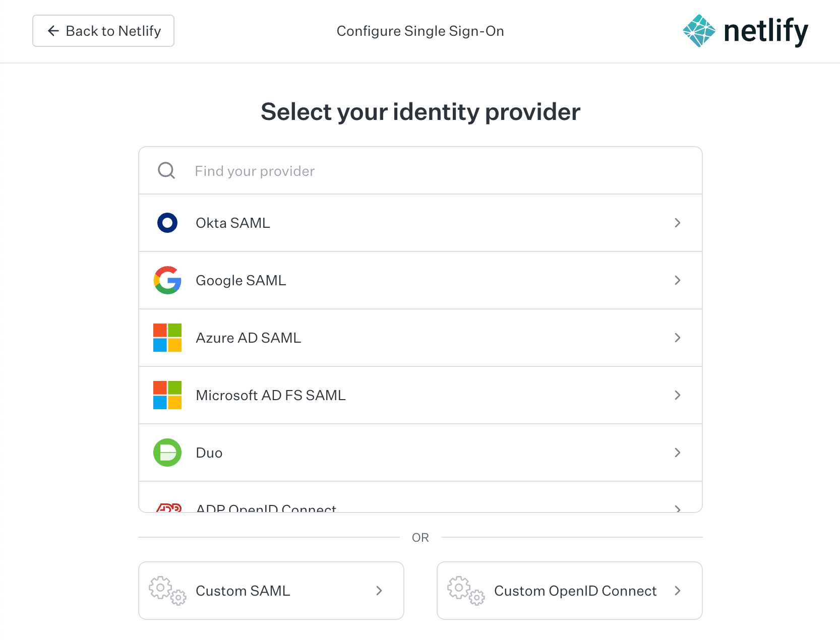This screenshot has width=840, height=640.
Task: Open the Microsoft AD FS SAML chevron
Action: pyautogui.click(x=678, y=395)
